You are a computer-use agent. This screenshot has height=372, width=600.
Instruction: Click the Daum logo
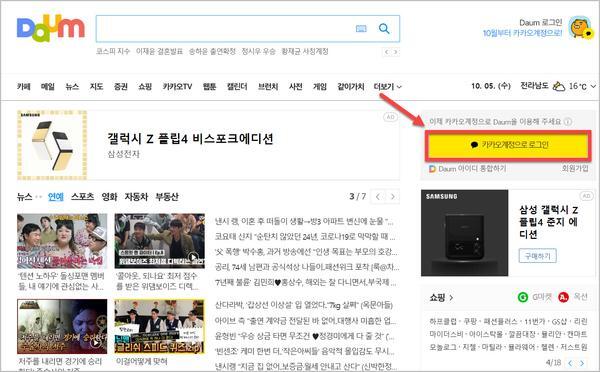pos(51,28)
